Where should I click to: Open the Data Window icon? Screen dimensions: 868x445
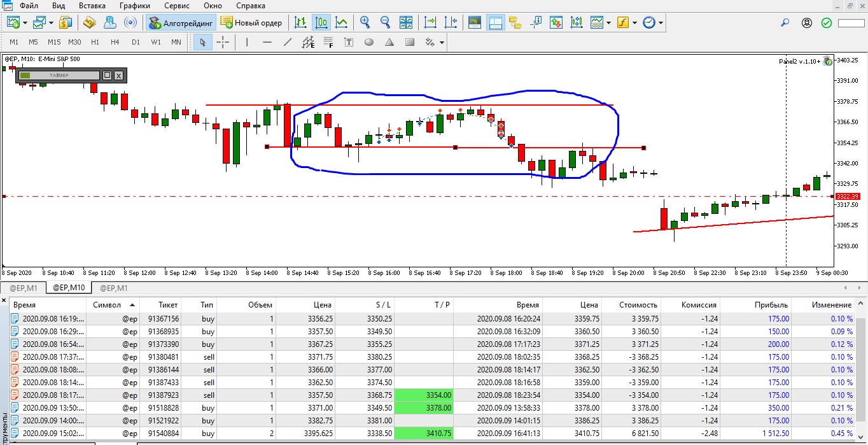[536, 23]
